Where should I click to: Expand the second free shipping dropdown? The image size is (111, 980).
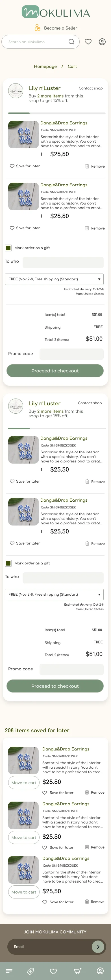[54, 594]
